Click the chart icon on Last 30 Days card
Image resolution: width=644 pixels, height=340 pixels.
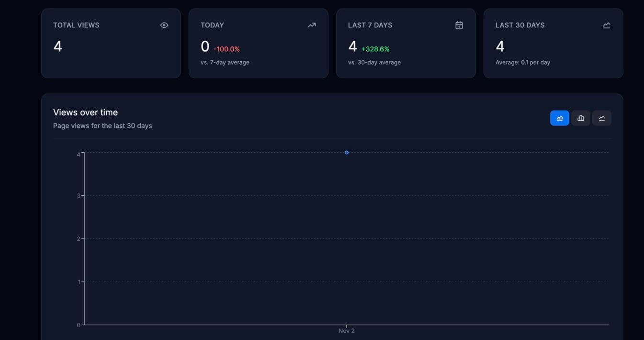click(606, 25)
